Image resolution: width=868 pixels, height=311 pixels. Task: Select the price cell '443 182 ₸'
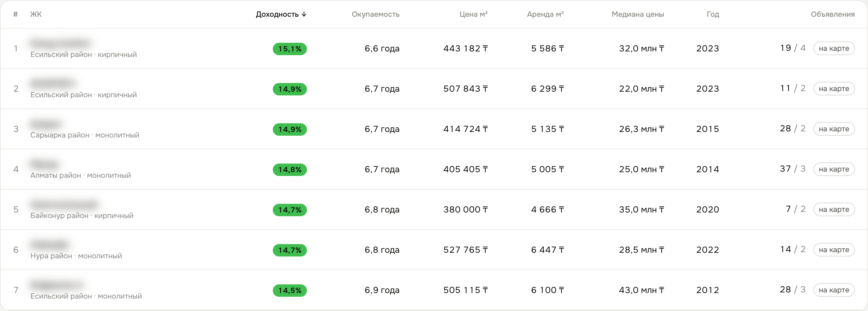coord(465,49)
